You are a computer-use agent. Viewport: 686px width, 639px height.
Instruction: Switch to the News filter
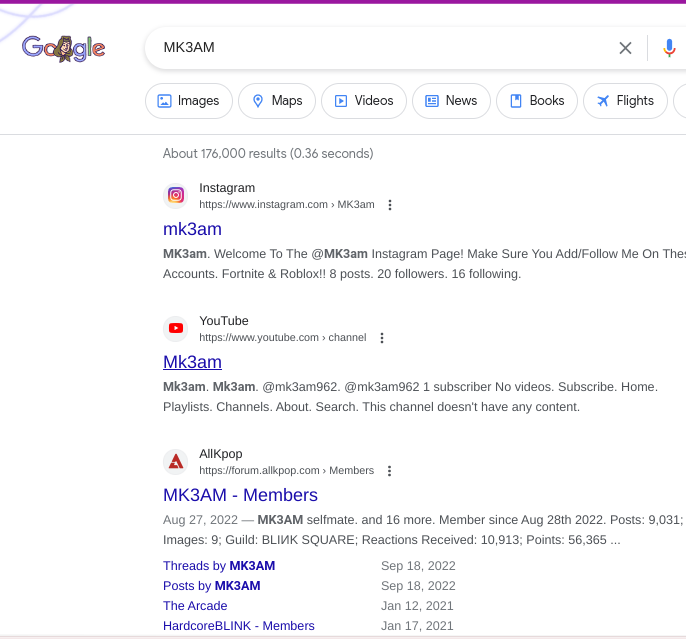[x=451, y=101]
